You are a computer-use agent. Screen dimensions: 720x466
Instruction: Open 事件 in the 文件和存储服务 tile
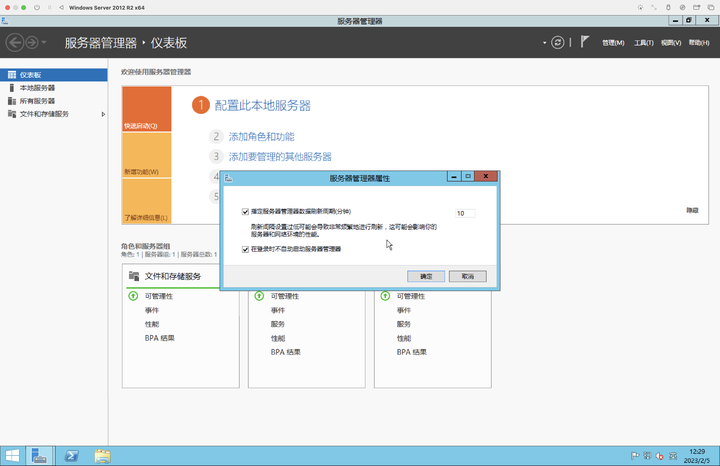(152, 310)
